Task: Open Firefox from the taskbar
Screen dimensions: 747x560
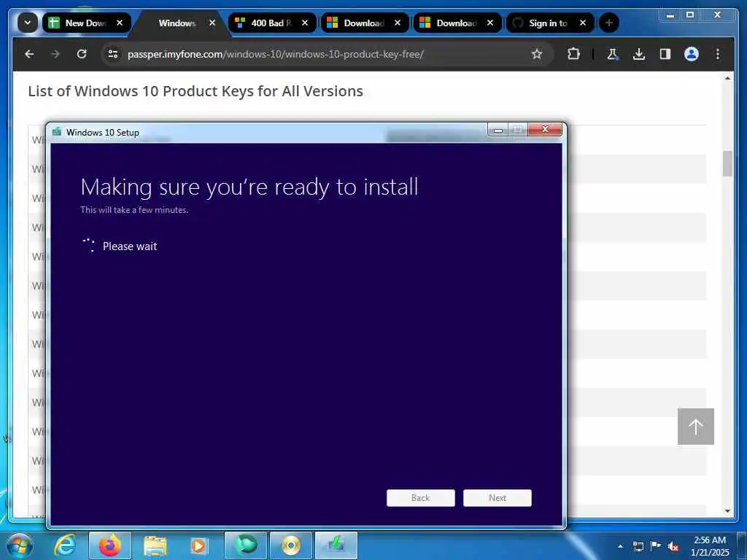Action: pyautogui.click(x=110, y=545)
